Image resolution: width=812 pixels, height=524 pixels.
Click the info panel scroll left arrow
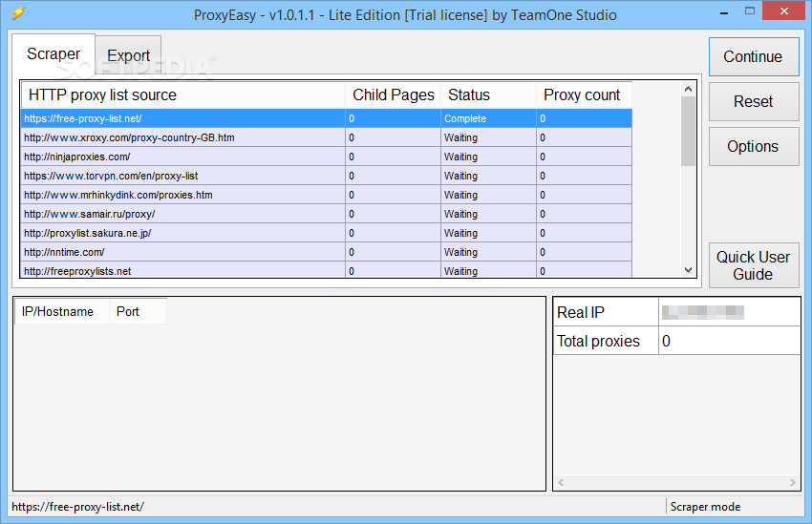(x=561, y=482)
